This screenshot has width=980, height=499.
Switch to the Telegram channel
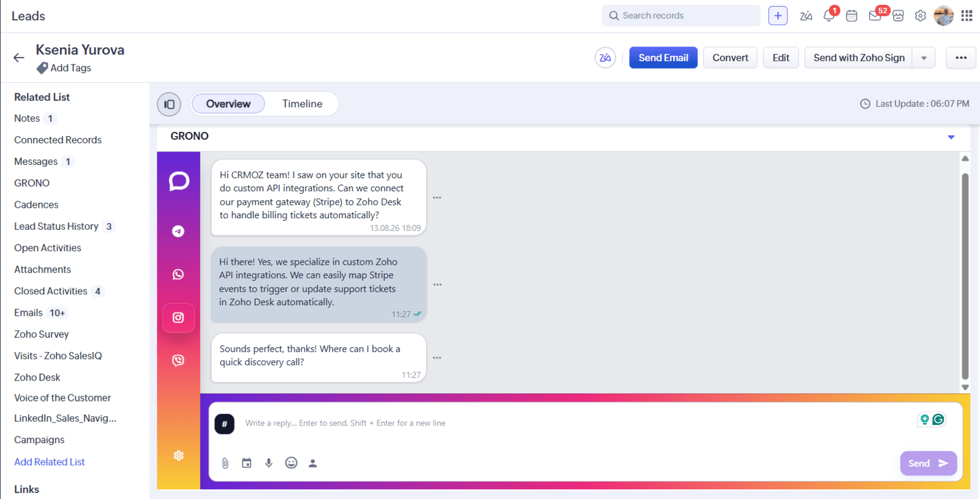click(x=178, y=231)
